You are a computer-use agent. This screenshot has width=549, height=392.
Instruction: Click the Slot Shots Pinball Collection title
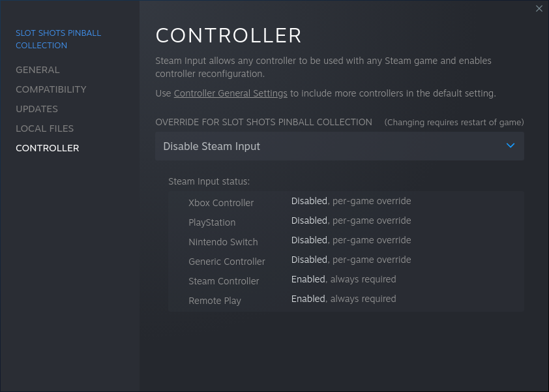coord(58,39)
